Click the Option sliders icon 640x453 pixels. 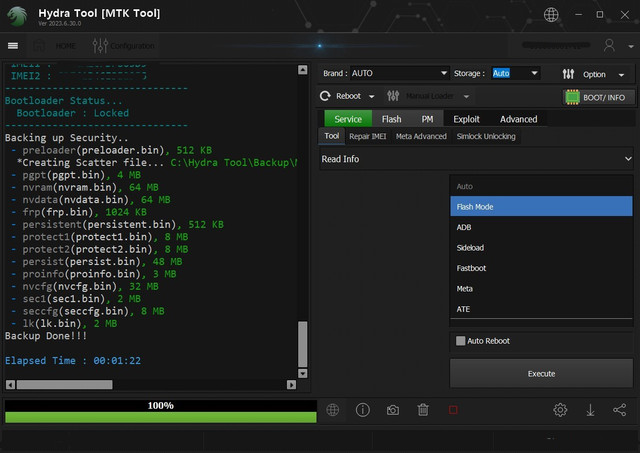[568, 74]
